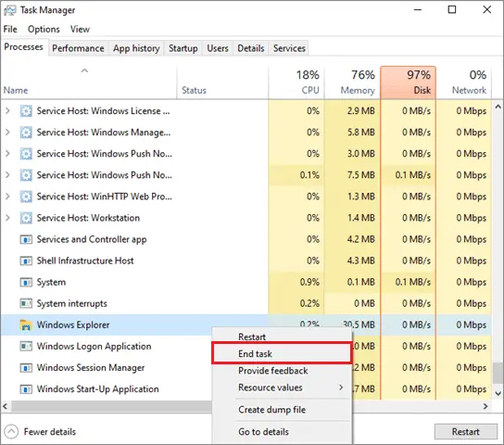Expand Service Host: Windows License row
The height and width of the screenshot is (445, 504).
[x=7, y=111]
